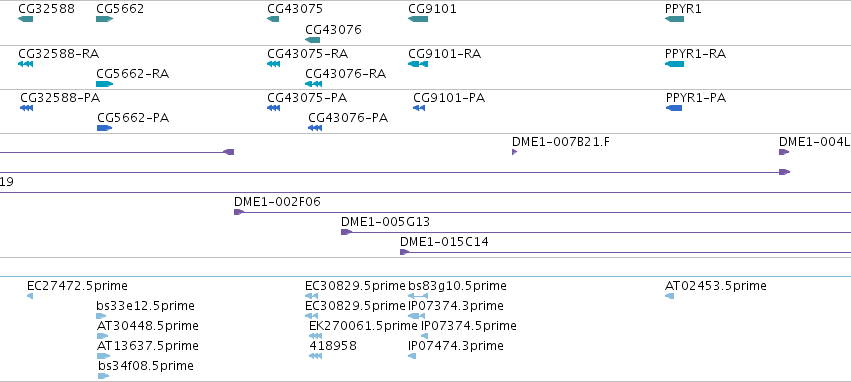
Task: Click the CG5662 gene feature arrow
Action: [104, 19]
